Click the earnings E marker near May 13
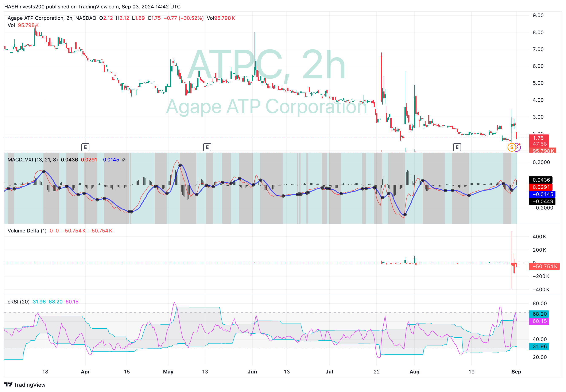This screenshot has height=392, width=566. (x=207, y=147)
